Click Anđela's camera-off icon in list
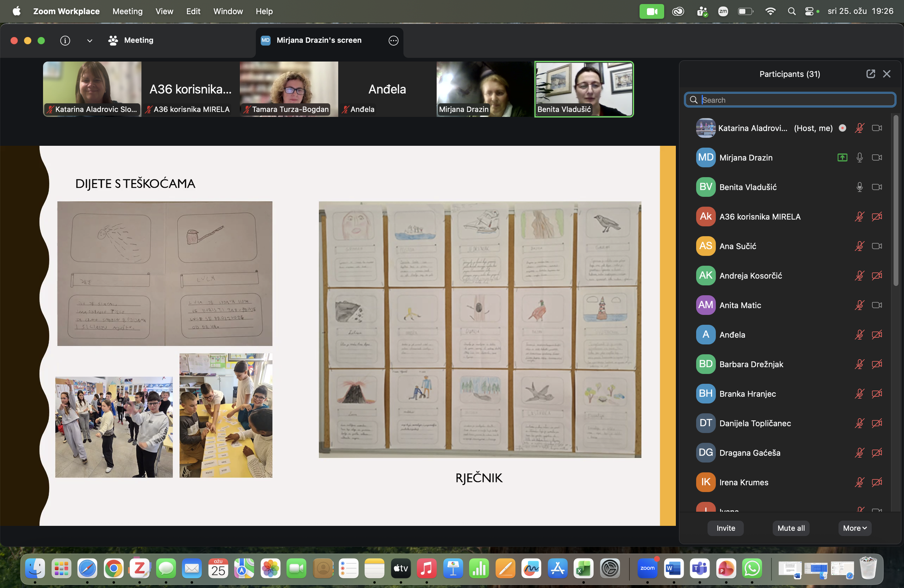Viewport: 904px width, 588px height. (x=877, y=335)
